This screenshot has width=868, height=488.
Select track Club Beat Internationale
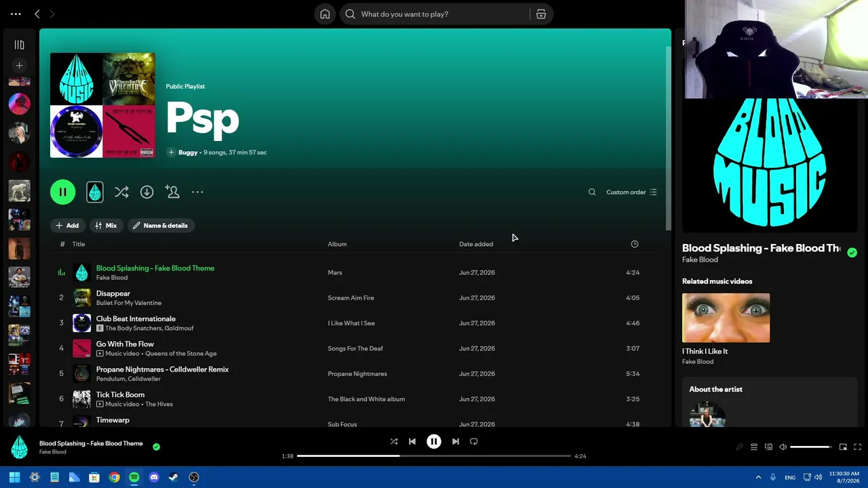pos(136,319)
